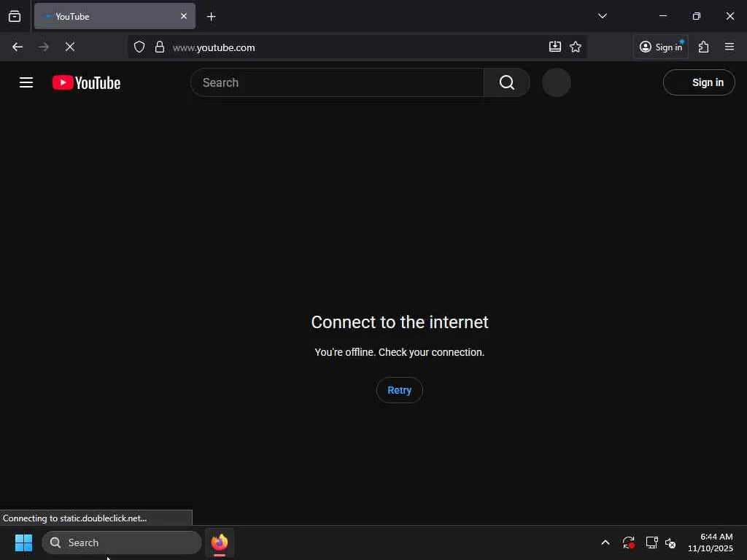Image resolution: width=747 pixels, height=560 pixels.
Task: Switch to the YouTube browser tab
Action: 115,16
